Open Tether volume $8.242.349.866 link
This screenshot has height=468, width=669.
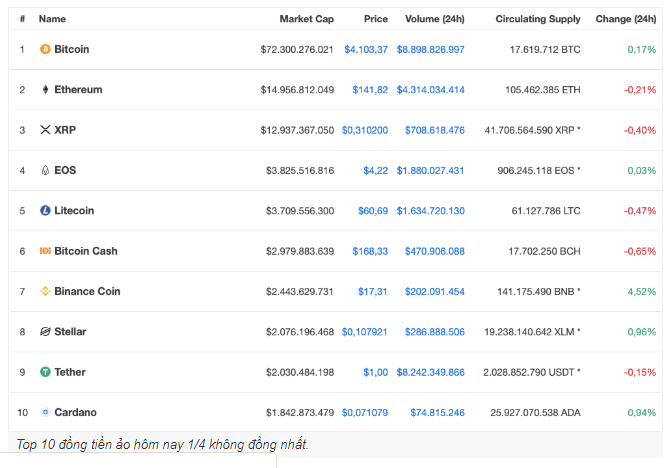pos(430,372)
